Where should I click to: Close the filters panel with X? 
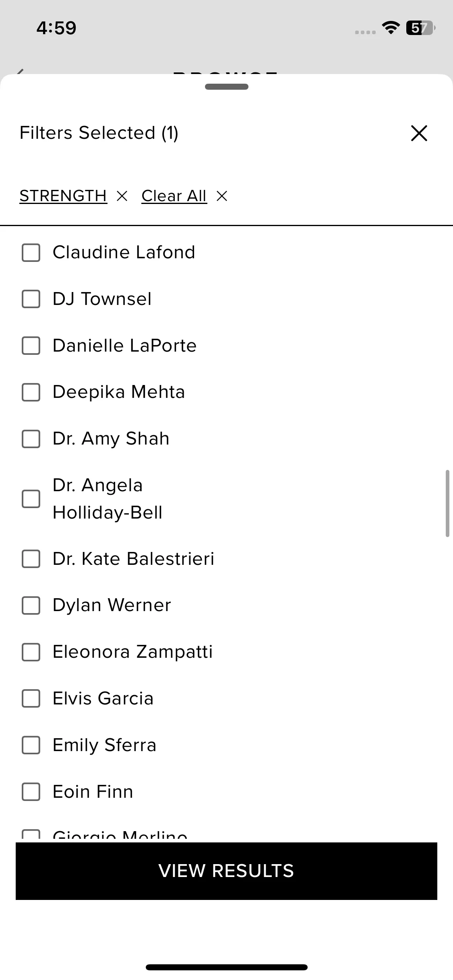point(419,133)
